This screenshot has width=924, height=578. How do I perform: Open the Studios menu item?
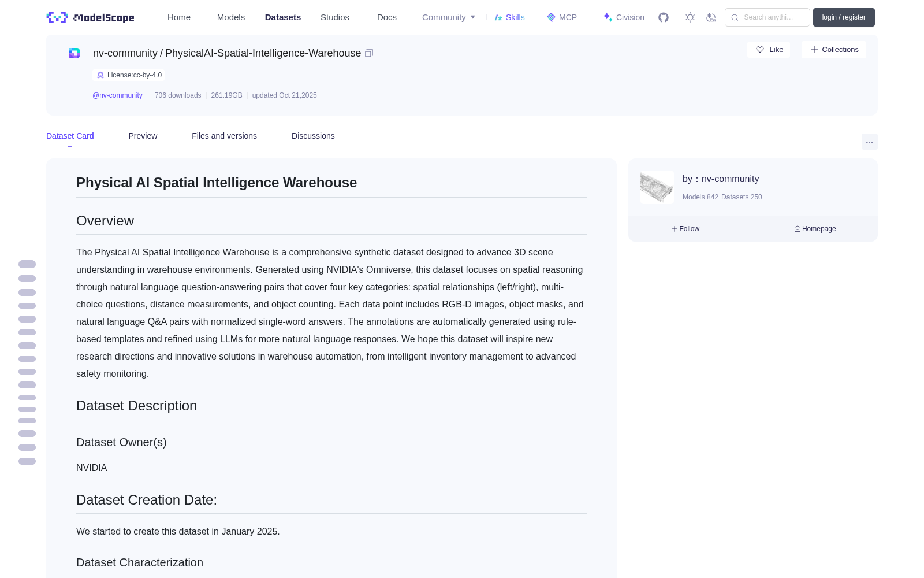[335, 17]
